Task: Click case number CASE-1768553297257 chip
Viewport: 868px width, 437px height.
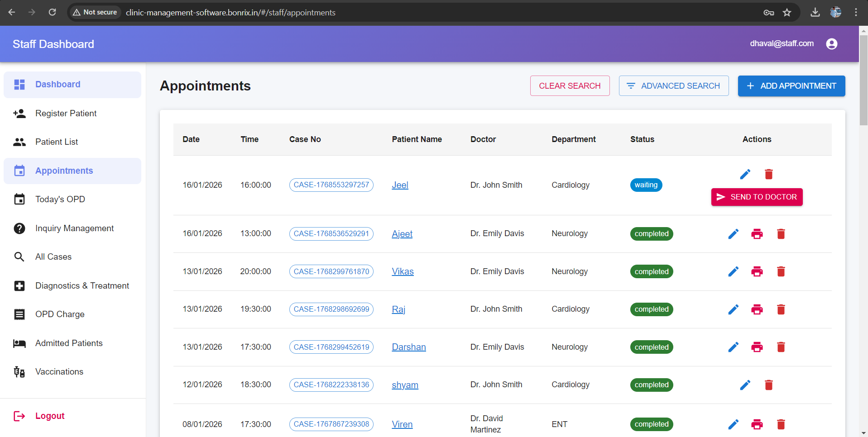Action: (x=331, y=185)
